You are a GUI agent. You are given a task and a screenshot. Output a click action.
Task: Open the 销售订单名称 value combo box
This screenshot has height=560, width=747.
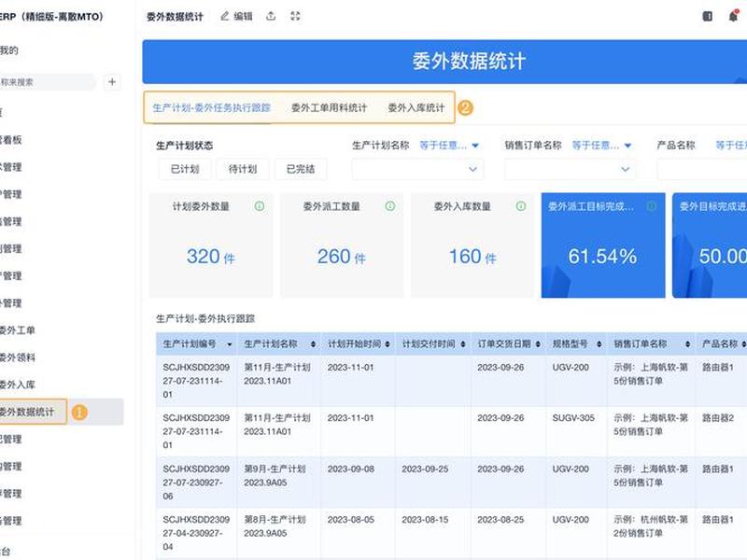570,169
